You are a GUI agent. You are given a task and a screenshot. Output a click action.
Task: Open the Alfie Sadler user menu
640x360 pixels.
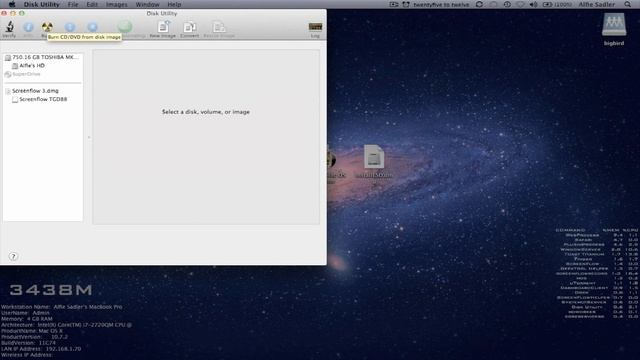(x=596, y=4)
